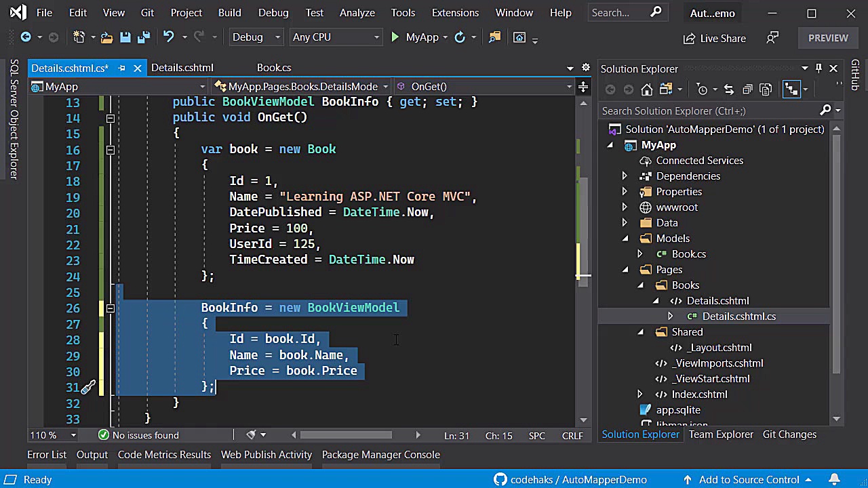868x488 pixels.
Task: Open the Any CPU platform dropdown
Action: point(335,37)
